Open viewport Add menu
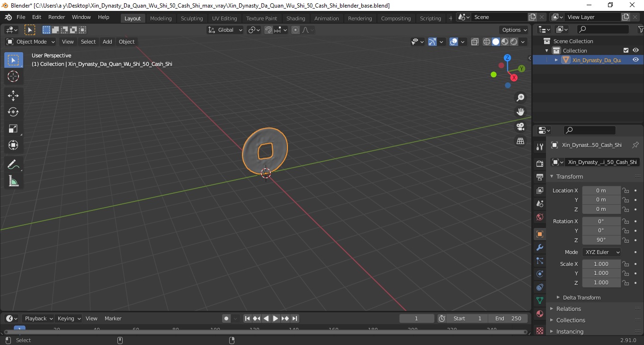This screenshot has height=345, width=644. click(x=107, y=42)
